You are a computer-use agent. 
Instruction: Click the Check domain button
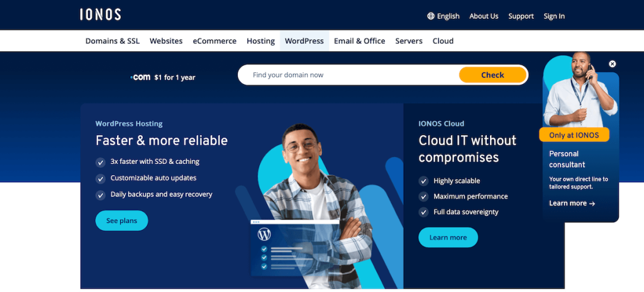point(492,75)
